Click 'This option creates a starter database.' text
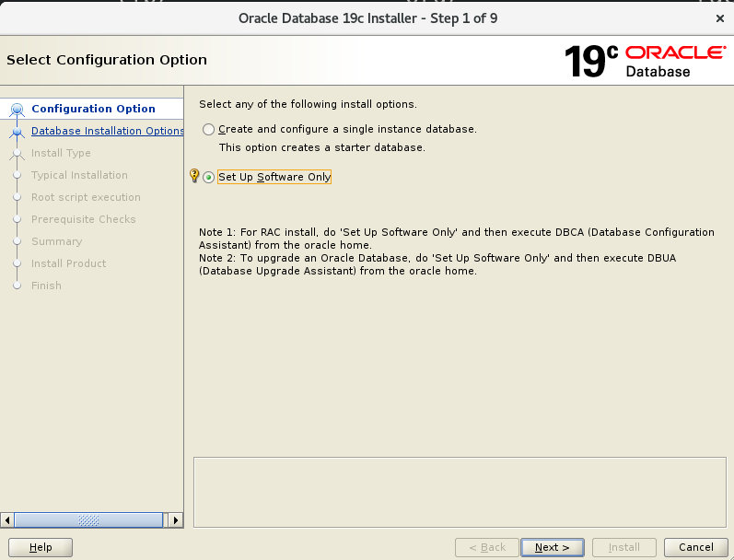The image size is (734, 560). tap(322, 147)
